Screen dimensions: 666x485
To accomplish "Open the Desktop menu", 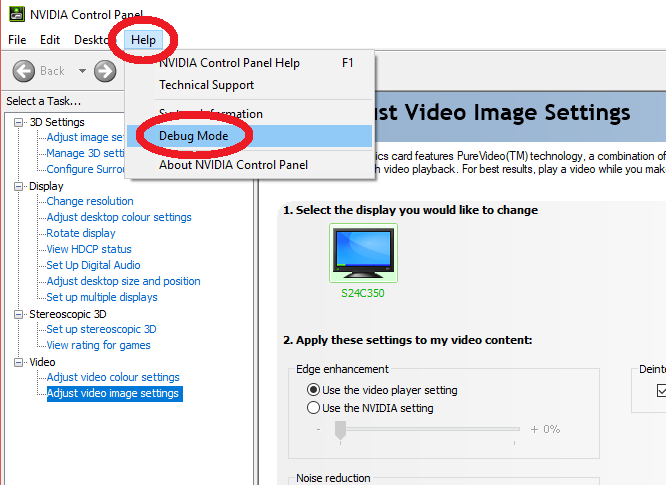I will click(91, 39).
